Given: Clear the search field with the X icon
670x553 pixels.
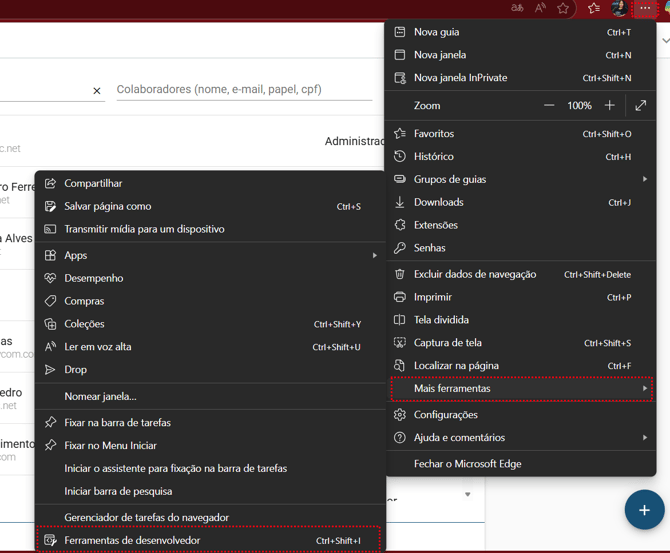Looking at the screenshot, I should [x=97, y=91].
